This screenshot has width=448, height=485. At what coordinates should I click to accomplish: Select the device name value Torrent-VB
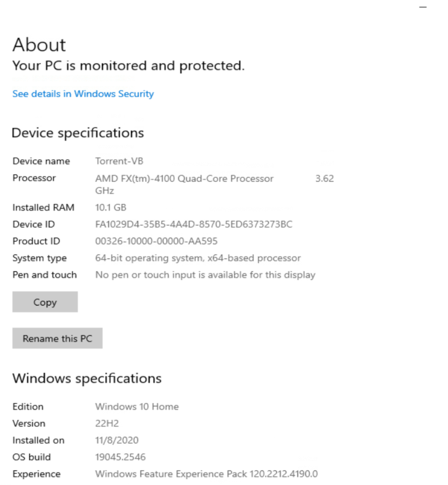point(119,161)
